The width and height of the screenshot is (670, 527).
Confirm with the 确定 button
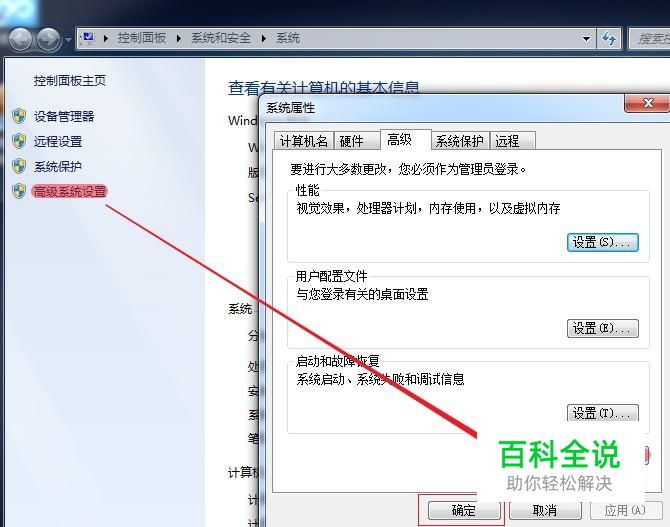(x=464, y=510)
